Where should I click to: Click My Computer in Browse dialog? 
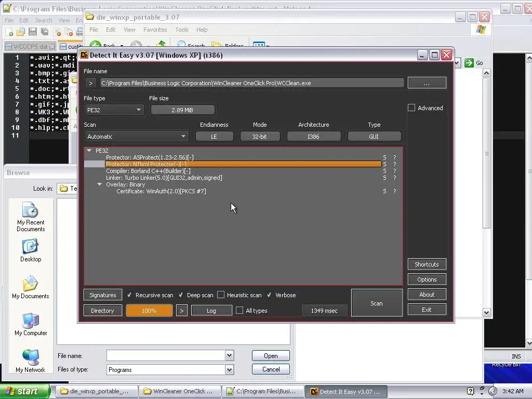click(31, 324)
